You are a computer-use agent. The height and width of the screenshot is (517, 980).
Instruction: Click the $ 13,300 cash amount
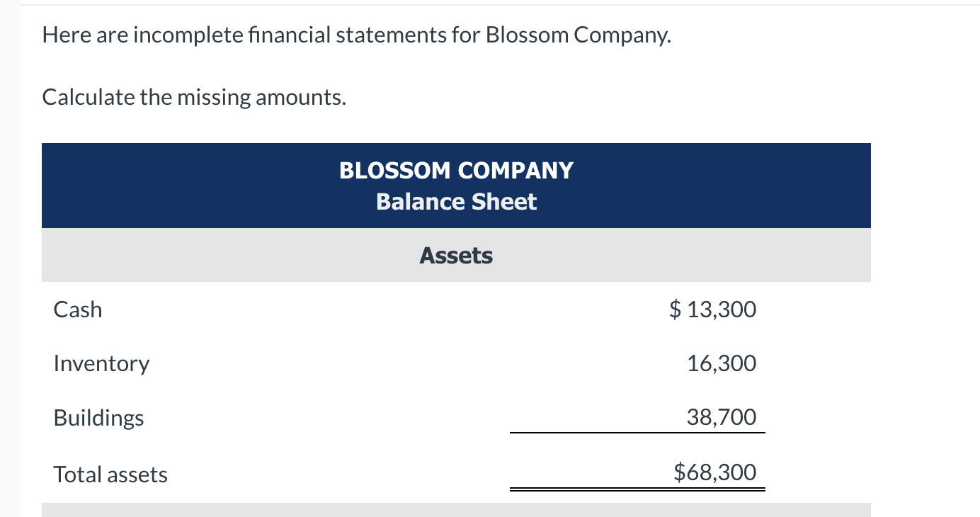712,309
